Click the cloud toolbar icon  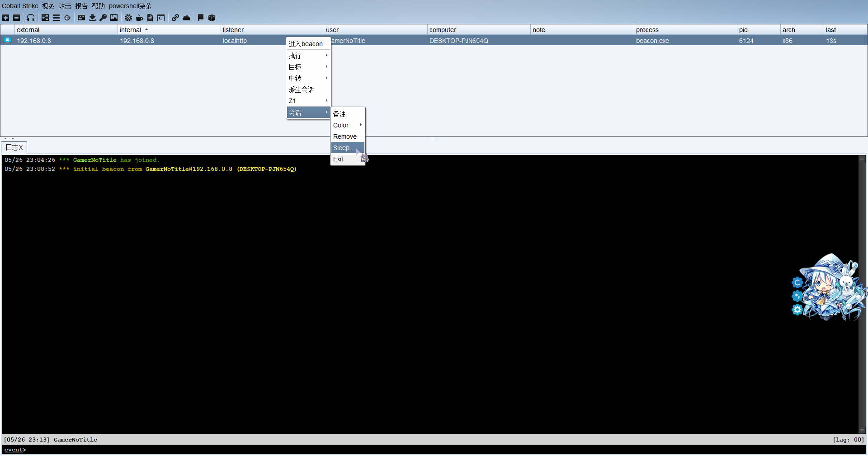(186, 18)
